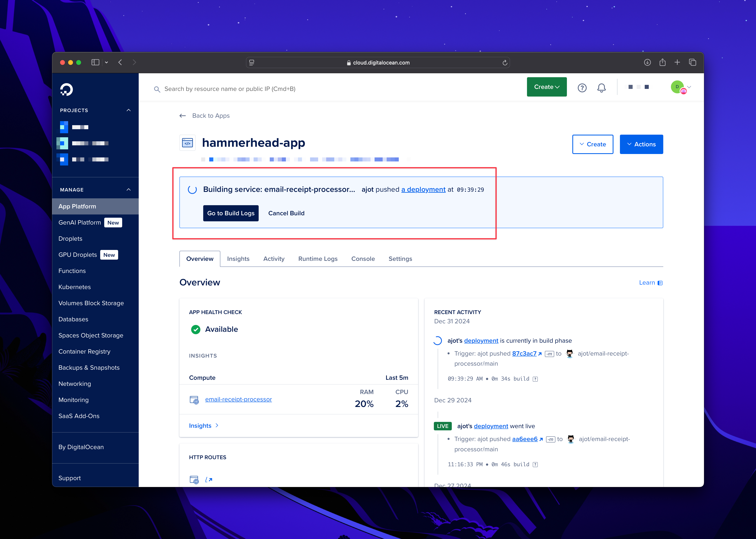The image size is (756, 539).
Task: Click the help icon next to 0m 34s build
Action: pyautogui.click(x=535, y=379)
